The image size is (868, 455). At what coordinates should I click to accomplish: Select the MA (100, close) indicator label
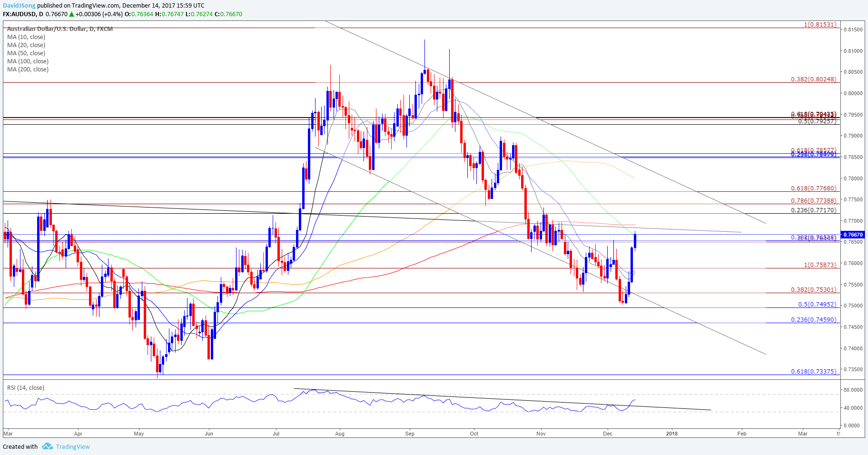pyautogui.click(x=28, y=61)
